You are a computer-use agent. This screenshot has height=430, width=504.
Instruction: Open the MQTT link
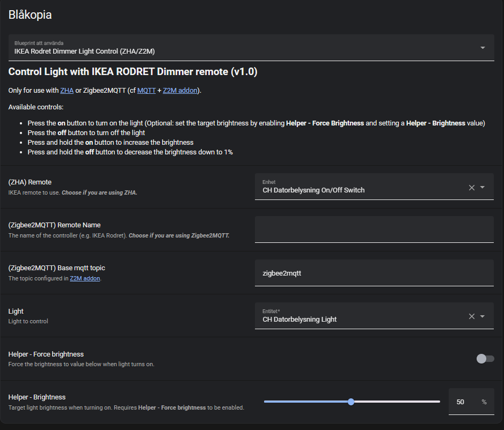146,91
